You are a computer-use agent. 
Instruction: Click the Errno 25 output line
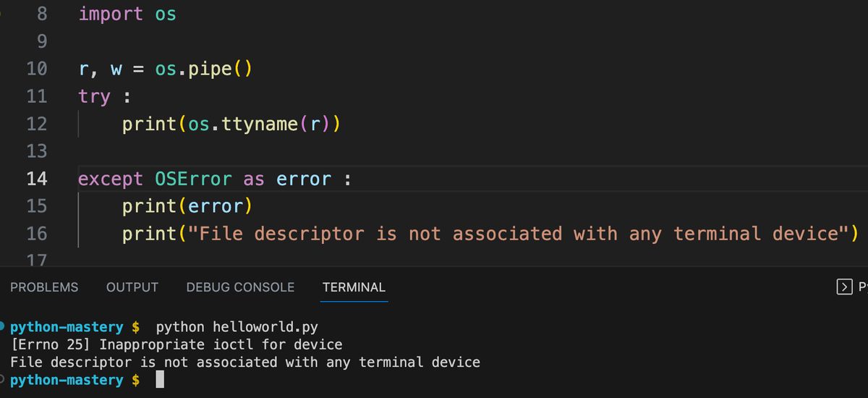pyautogui.click(x=176, y=345)
